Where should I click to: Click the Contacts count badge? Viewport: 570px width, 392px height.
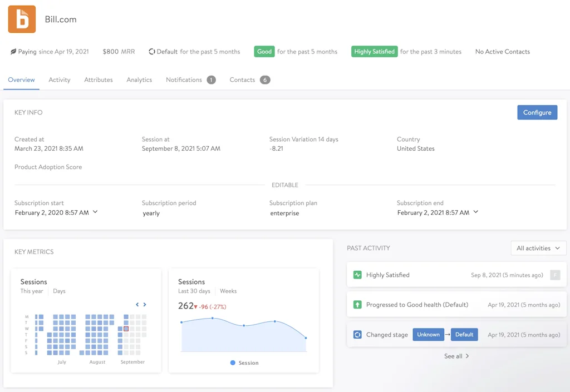265,80
